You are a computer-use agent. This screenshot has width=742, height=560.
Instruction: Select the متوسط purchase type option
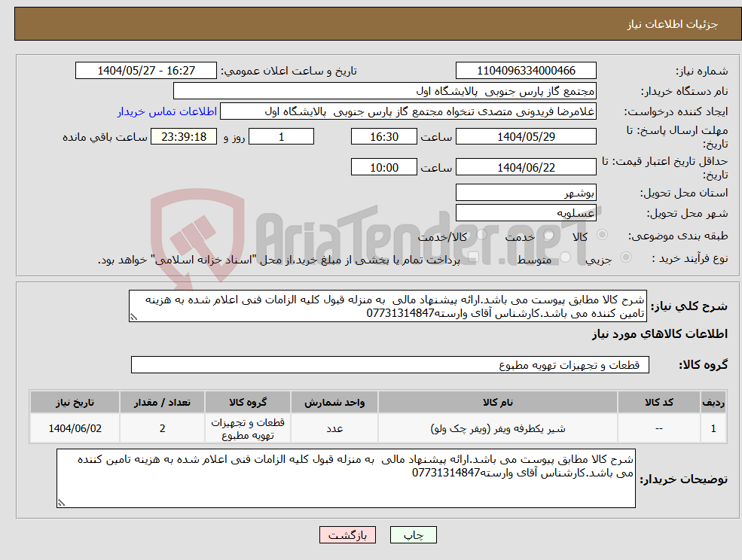(x=566, y=254)
